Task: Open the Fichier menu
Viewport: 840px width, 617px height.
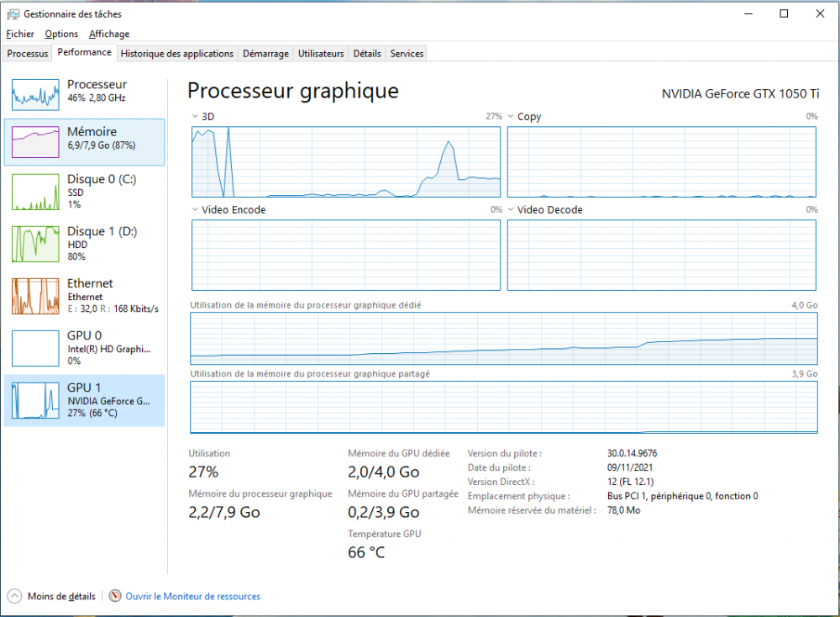Action: click(x=20, y=34)
